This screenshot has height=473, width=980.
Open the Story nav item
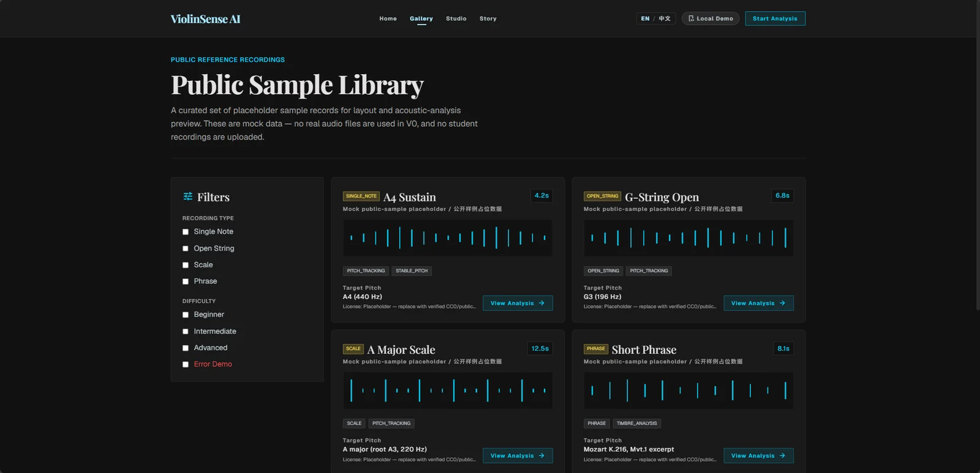(x=488, y=18)
